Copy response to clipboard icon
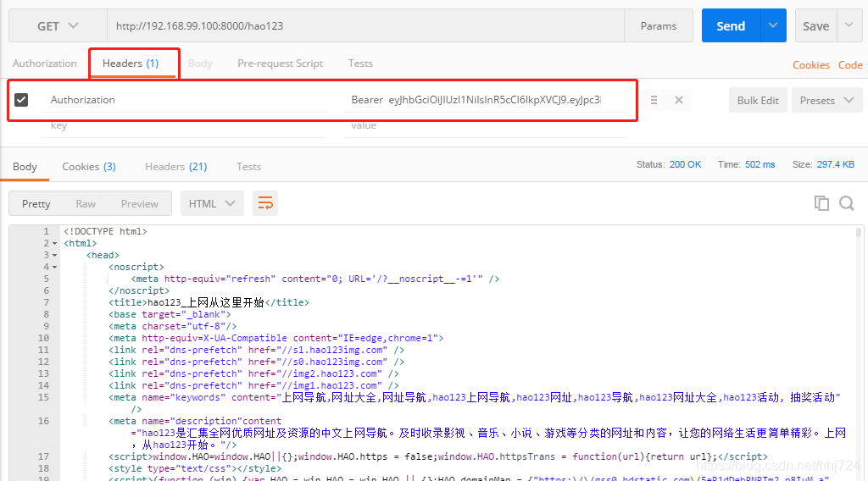 (x=821, y=203)
